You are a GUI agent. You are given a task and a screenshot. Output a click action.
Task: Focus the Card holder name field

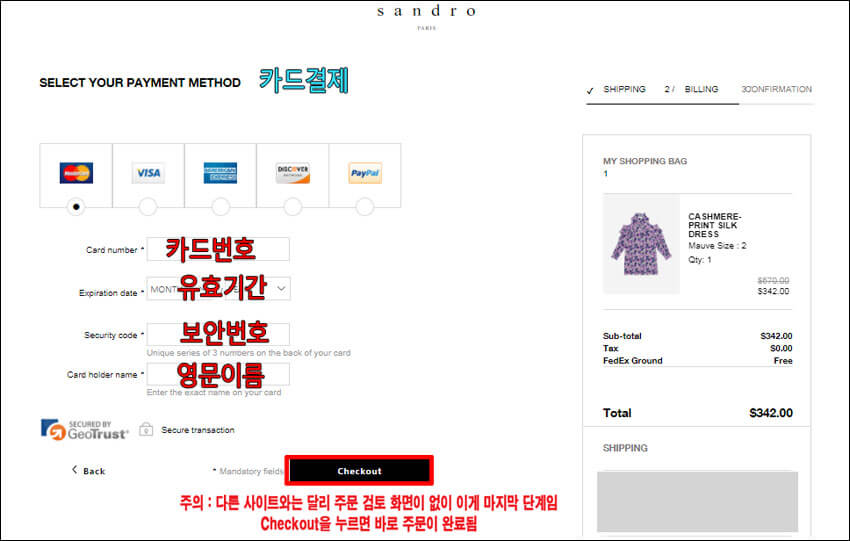coord(218,374)
